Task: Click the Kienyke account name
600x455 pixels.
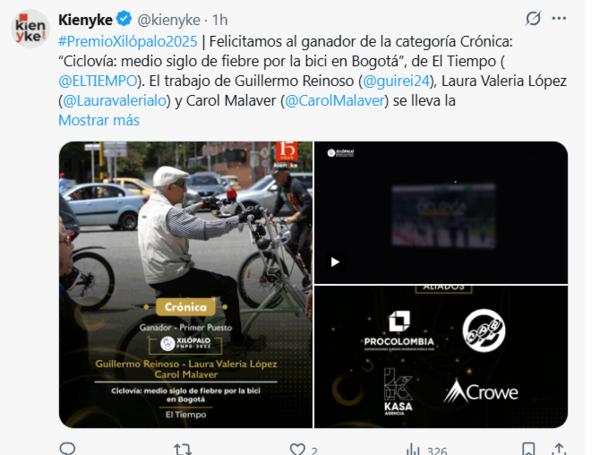Action: point(85,20)
